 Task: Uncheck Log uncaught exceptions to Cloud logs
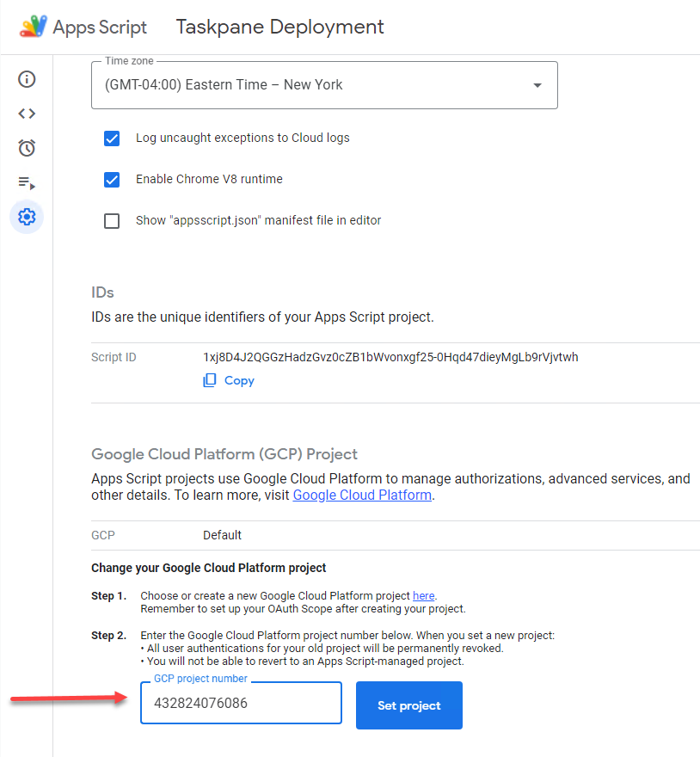coord(112,138)
